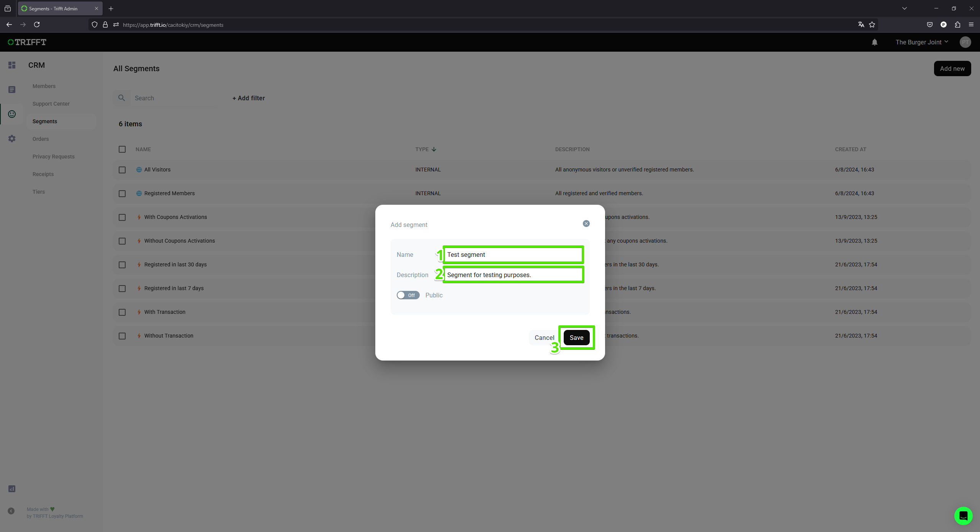The height and width of the screenshot is (532, 980).
Task: Click the CRM navigation icon in sidebar
Action: (x=12, y=114)
